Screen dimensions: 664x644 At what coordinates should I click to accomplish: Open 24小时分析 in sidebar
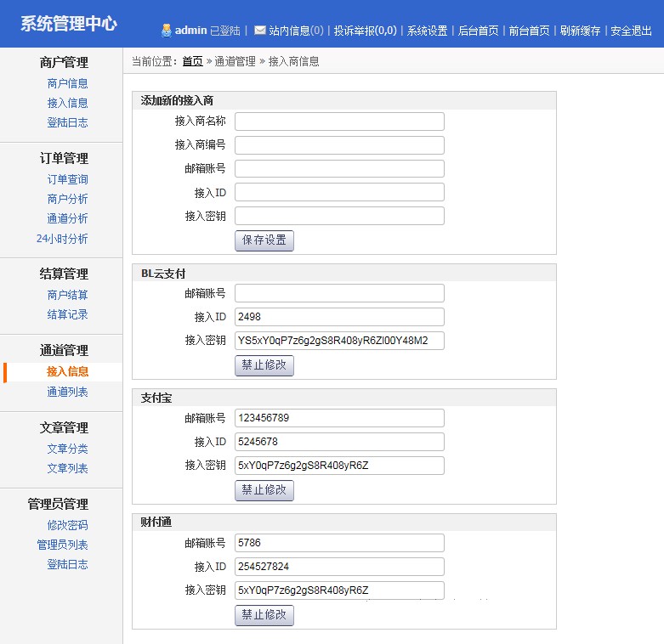point(62,239)
